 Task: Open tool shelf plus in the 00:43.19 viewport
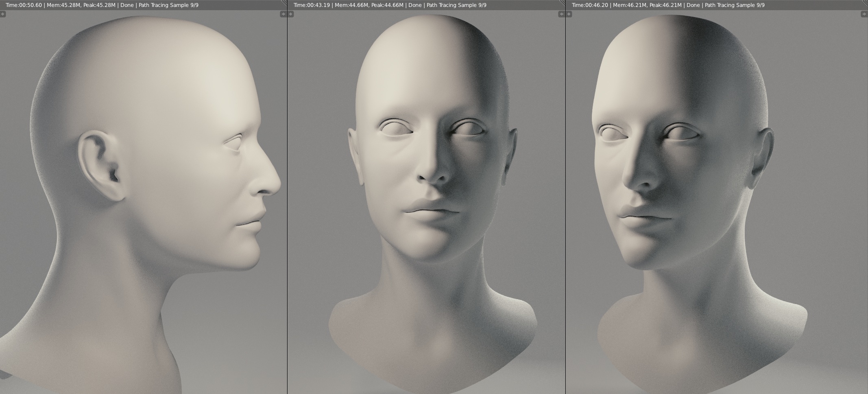(x=291, y=14)
